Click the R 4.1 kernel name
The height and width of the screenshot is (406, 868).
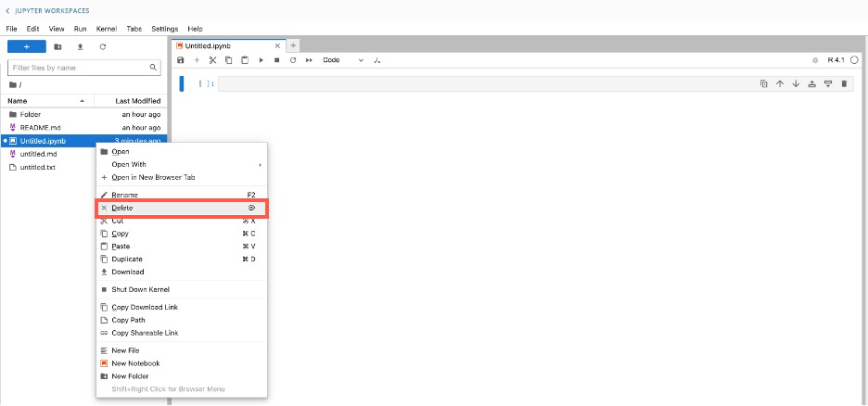click(836, 60)
